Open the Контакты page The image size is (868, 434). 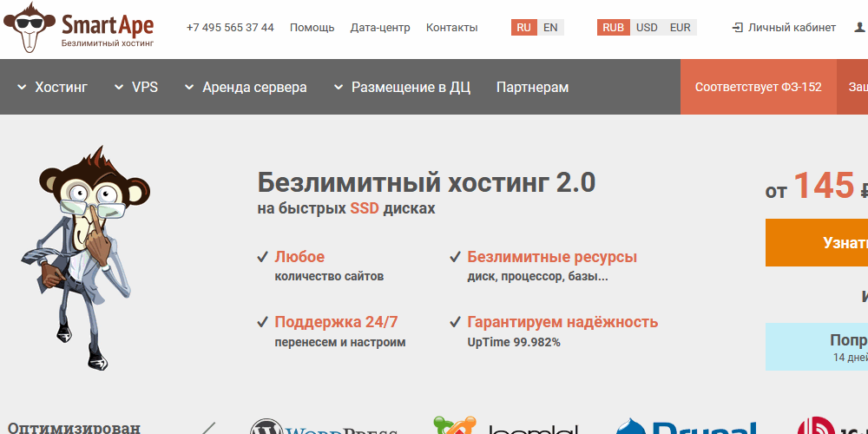451,28
